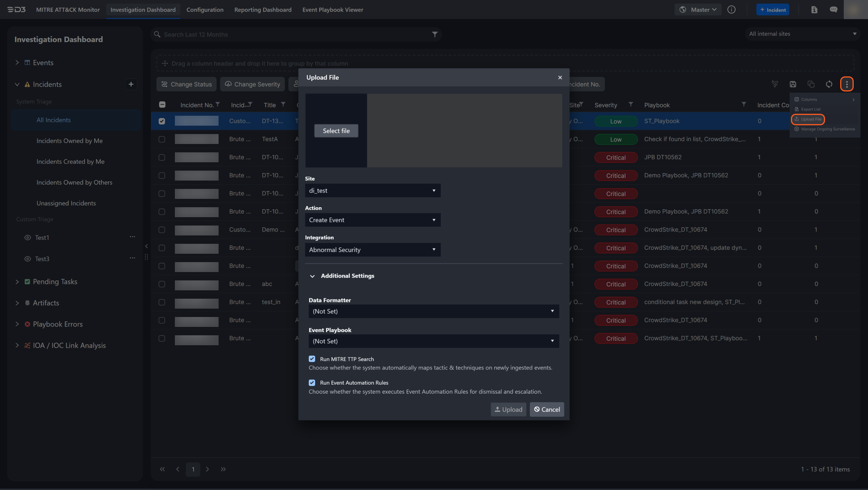Select Export List from the menu

[x=810, y=109]
